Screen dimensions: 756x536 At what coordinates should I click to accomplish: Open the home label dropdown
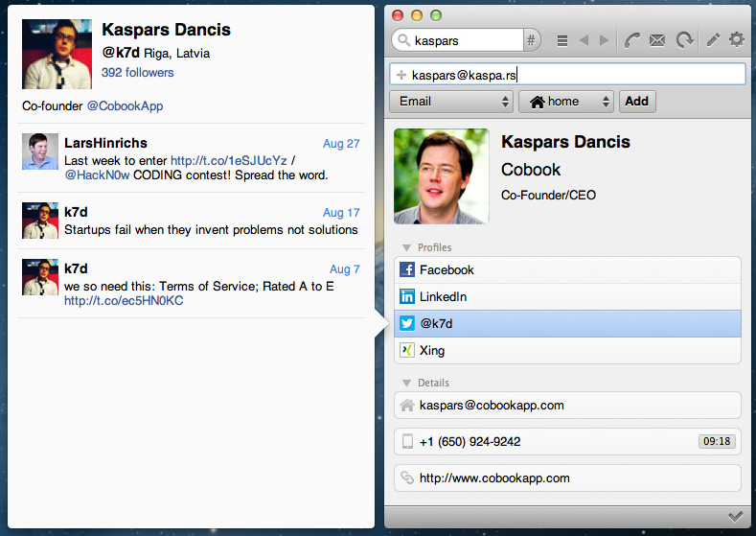coord(565,101)
